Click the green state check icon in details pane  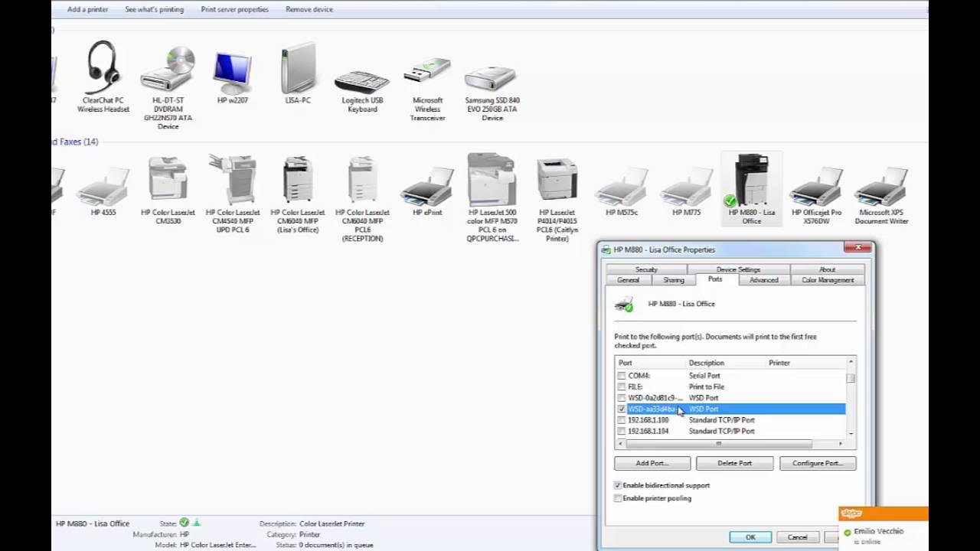(184, 523)
